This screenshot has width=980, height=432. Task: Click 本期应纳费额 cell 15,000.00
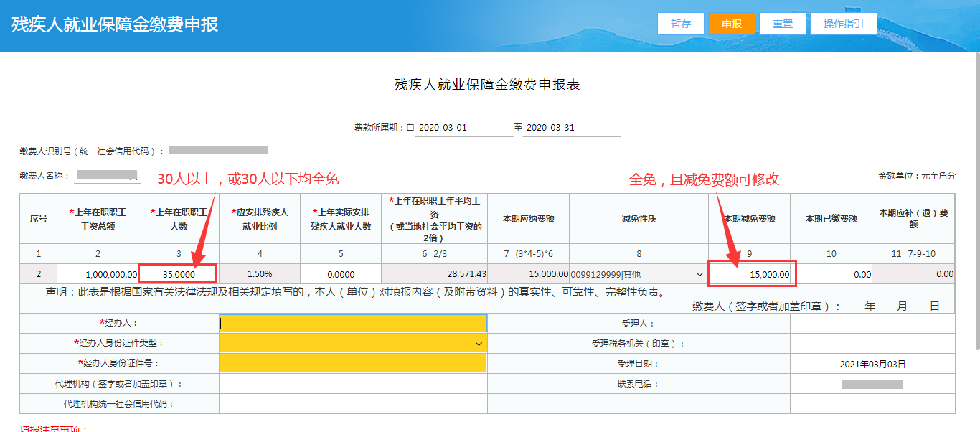click(529, 274)
